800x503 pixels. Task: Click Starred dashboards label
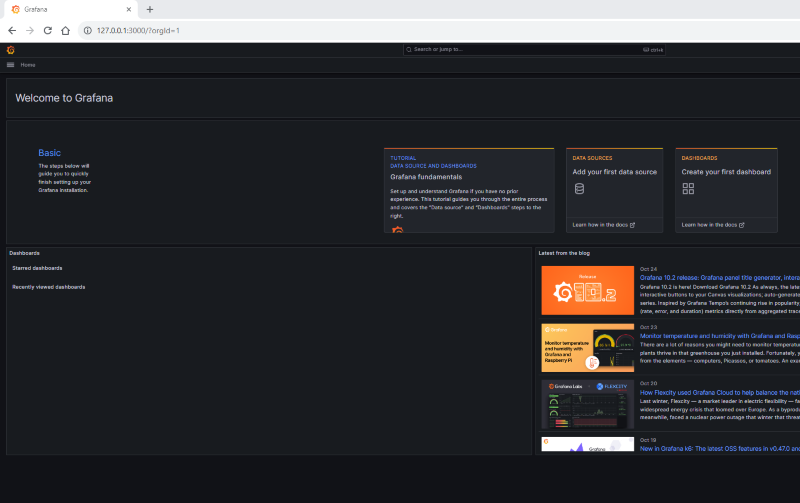tap(37, 268)
